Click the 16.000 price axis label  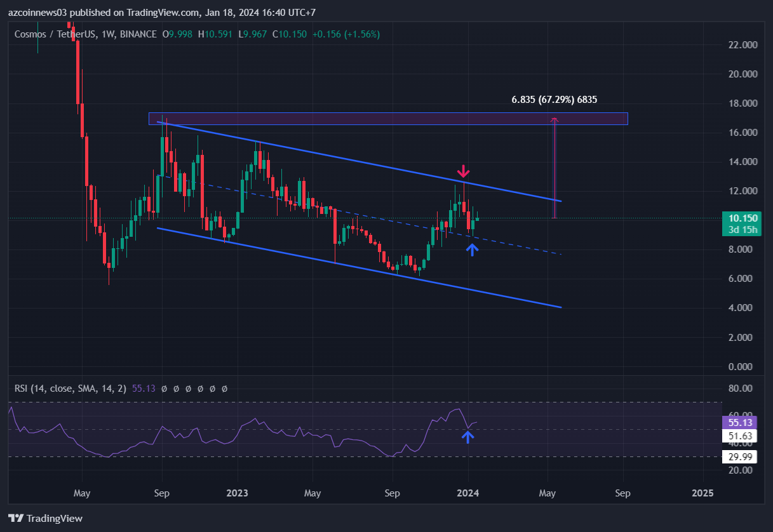point(743,132)
